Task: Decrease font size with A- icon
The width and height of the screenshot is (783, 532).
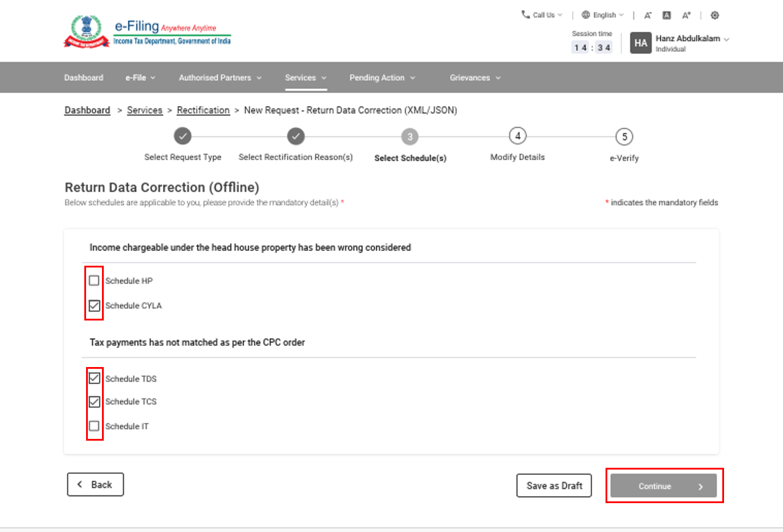Action: pyautogui.click(x=647, y=15)
